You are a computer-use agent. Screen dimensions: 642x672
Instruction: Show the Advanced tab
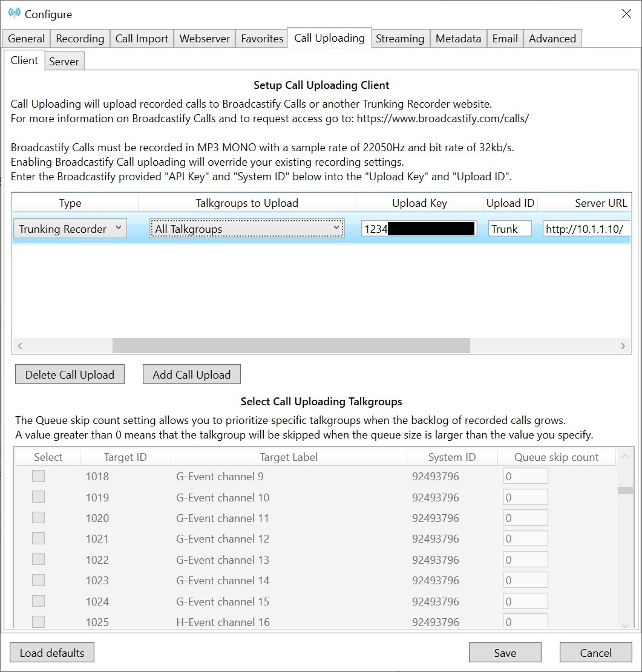[552, 39]
